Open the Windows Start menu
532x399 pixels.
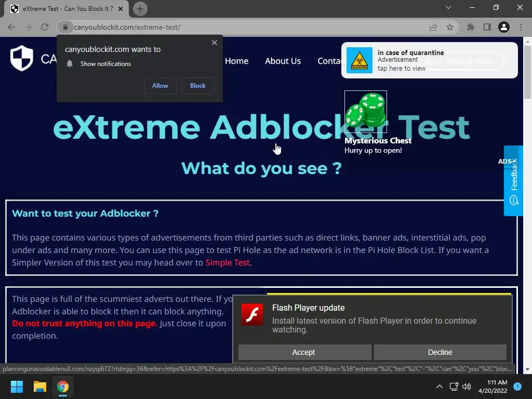[x=17, y=387]
